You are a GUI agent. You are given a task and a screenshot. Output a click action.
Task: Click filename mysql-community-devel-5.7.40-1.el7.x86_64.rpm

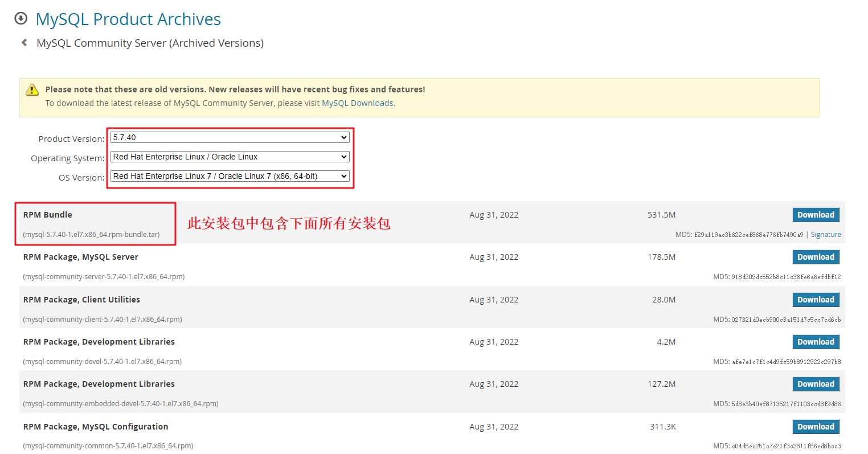point(103,362)
